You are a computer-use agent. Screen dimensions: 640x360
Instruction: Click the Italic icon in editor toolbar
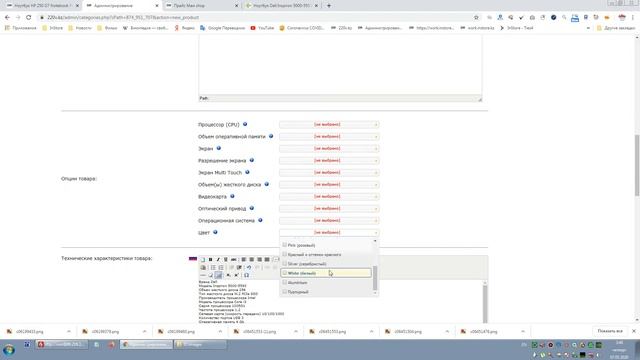[218, 260]
